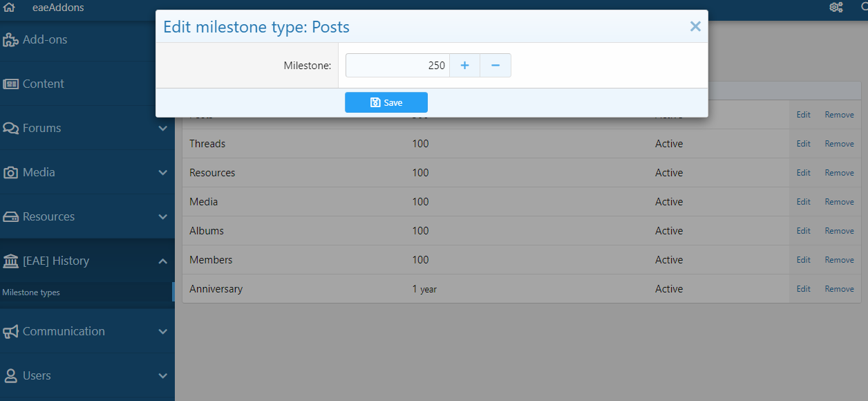Click the Content newspaper icon
This screenshot has width=868, height=401.
point(10,84)
